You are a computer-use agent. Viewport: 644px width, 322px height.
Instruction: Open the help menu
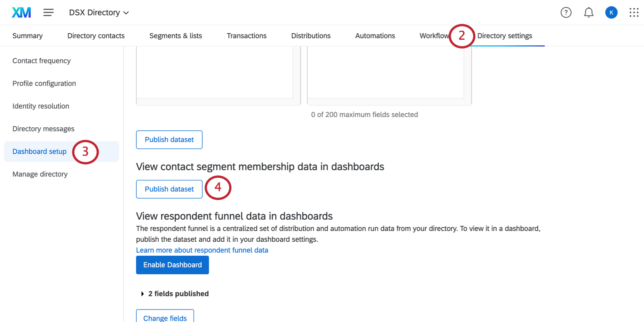566,12
